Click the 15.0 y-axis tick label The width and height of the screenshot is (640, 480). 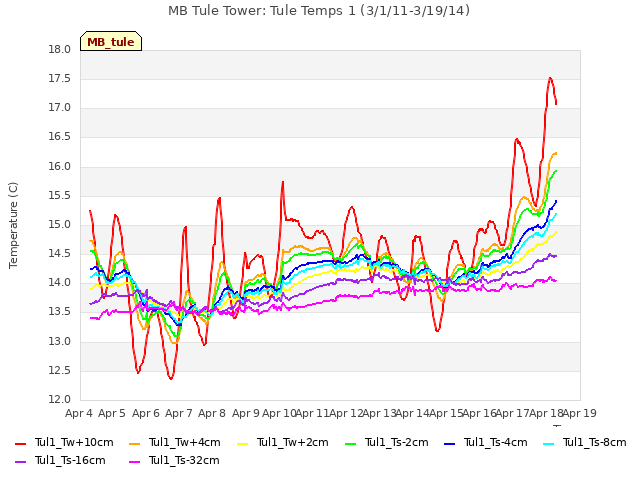click(x=60, y=225)
